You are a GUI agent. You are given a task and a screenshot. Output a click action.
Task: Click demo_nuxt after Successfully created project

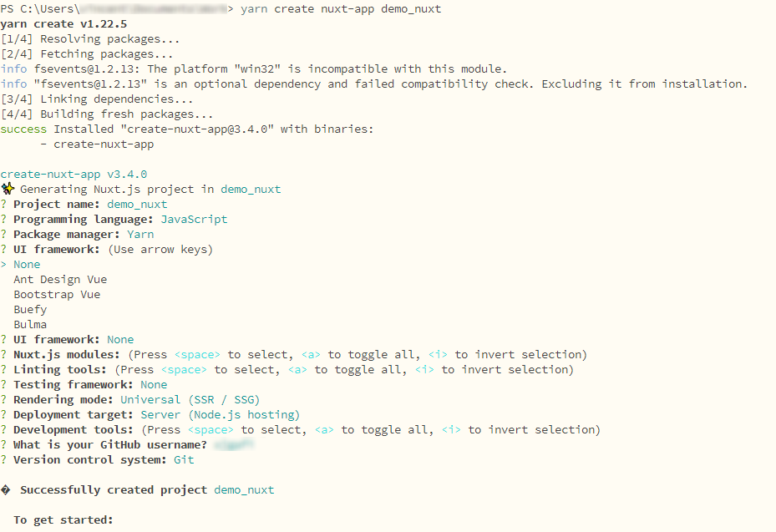[244, 490]
